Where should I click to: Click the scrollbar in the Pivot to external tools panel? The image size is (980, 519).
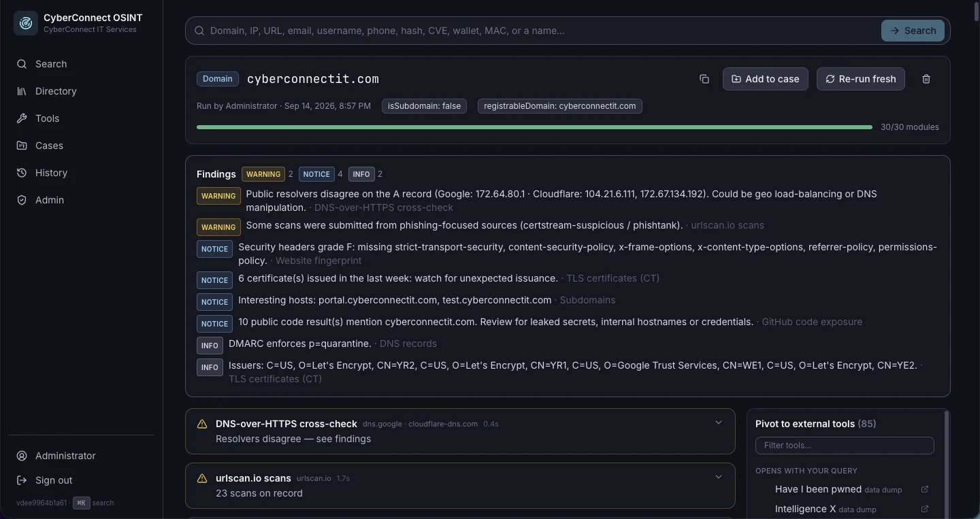pos(947,464)
